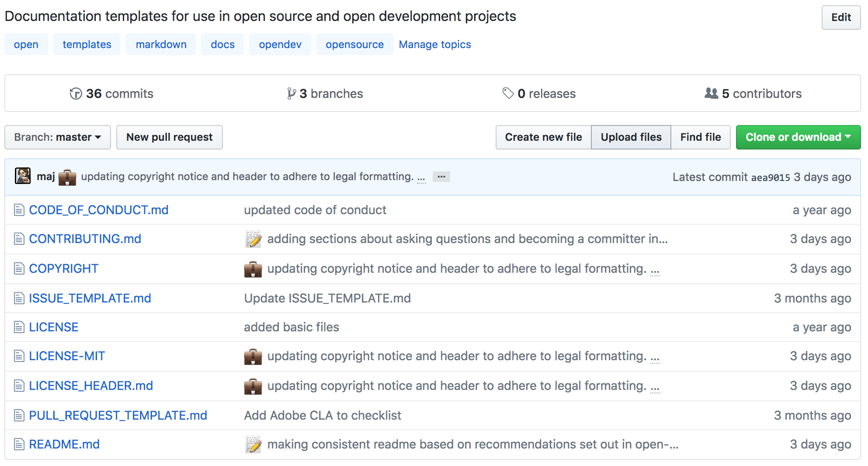The image size is (868, 466).
Task: Open maj's profile avatar
Action: pyautogui.click(x=23, y=177)
